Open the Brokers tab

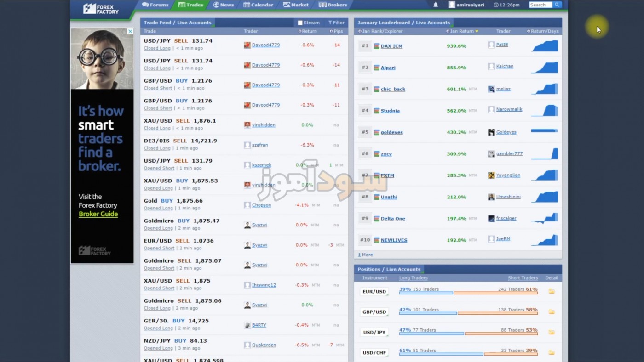(x=333, y=5)
